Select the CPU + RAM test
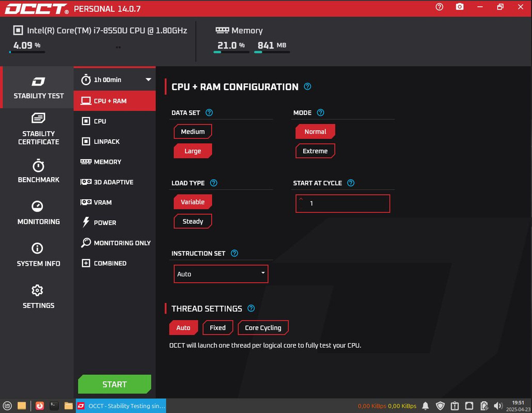Viewport: 532px width, 413px height. coord(115,101)
